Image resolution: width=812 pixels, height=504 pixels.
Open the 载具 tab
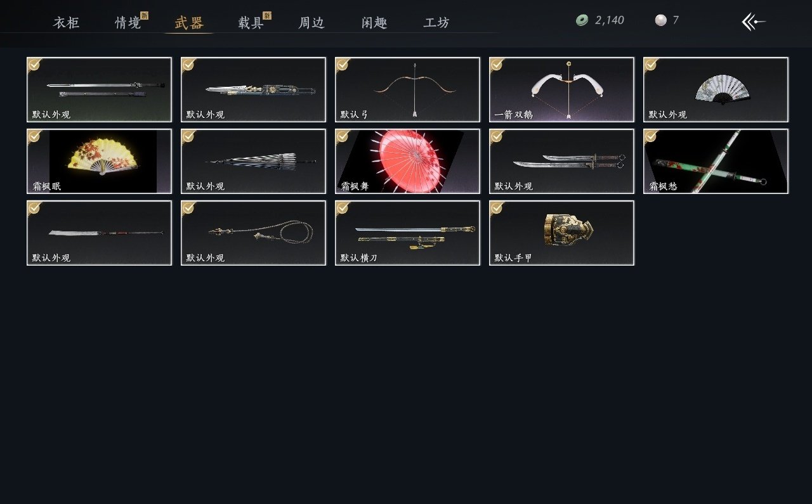click(251, 23)
